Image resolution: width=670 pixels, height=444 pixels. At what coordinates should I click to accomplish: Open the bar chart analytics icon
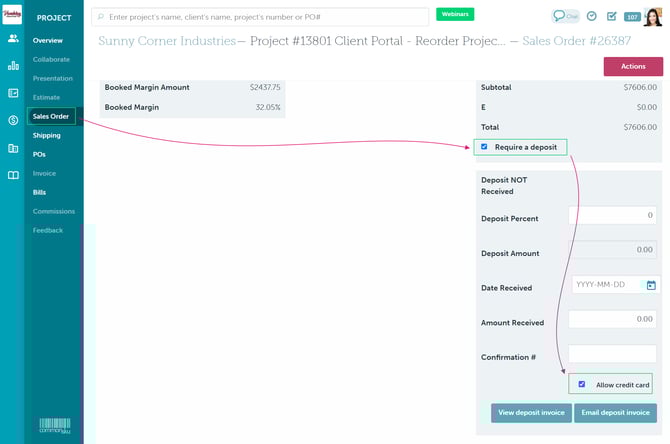13,66
